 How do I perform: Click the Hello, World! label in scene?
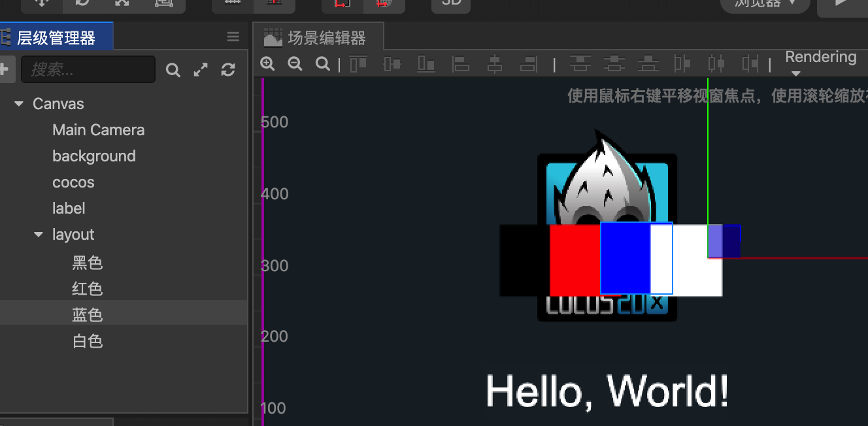coord(607,391)
